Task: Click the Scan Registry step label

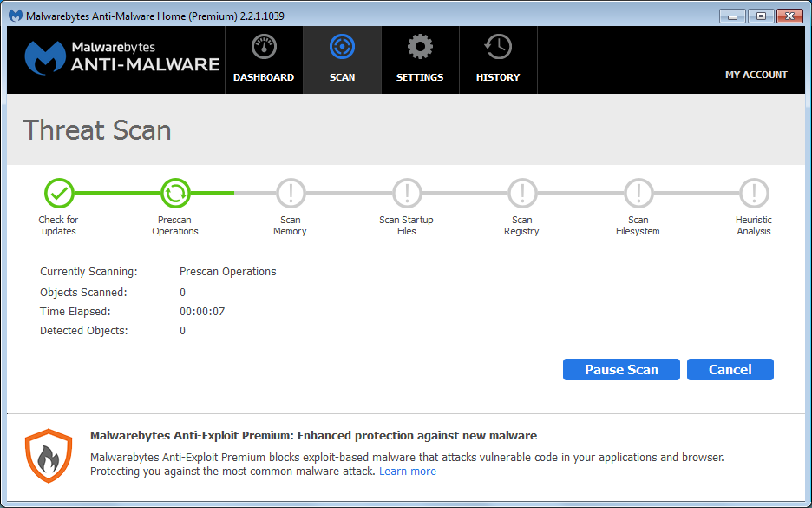Action: (x=522, y=226)
